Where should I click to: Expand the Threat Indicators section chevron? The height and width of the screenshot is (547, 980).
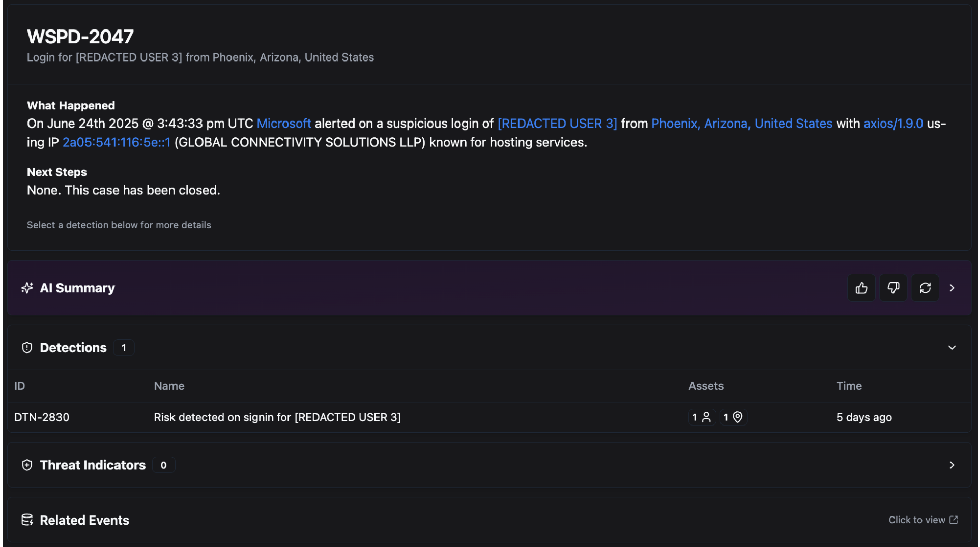(x=952, y=465)
